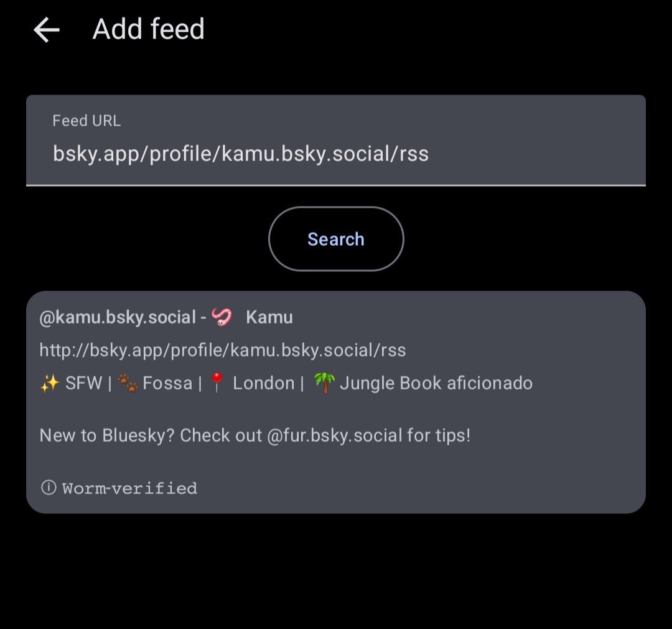The height and width of the screenshot is (629, 672).
Task: Click the sparkles emoji before SFW
Action: [x=49, y=383]
